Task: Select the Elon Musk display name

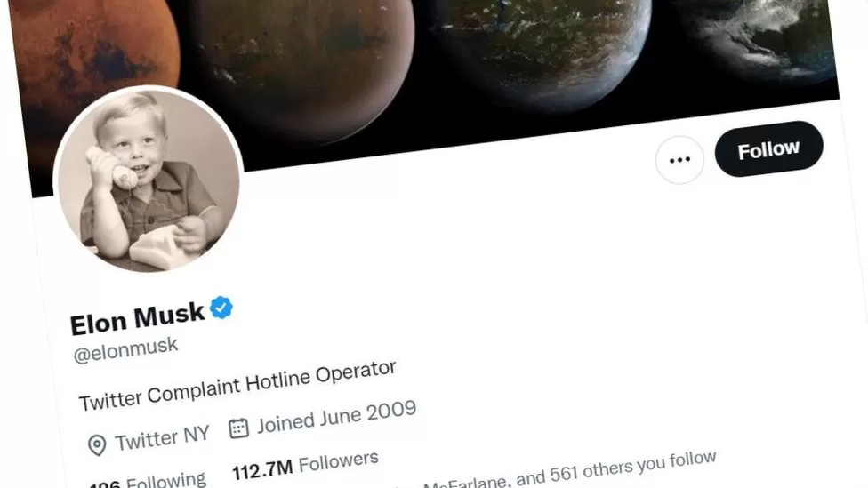Action: [137, 319]
